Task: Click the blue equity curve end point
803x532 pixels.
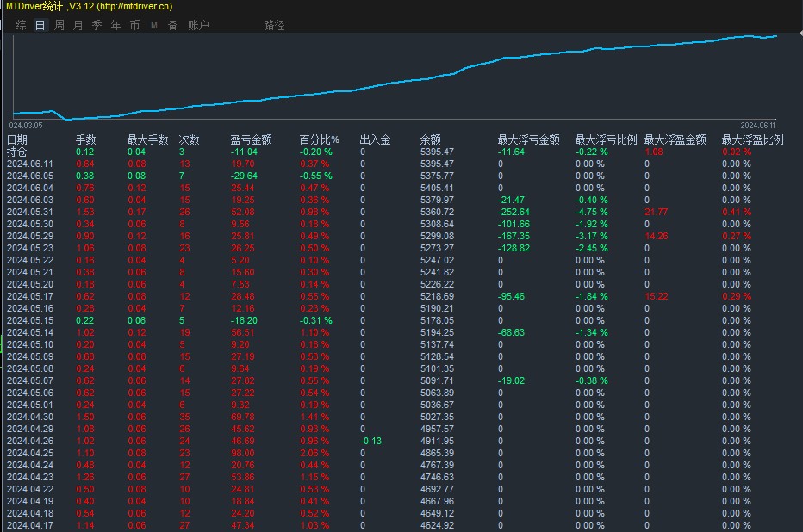Action: tap(776, 36)
